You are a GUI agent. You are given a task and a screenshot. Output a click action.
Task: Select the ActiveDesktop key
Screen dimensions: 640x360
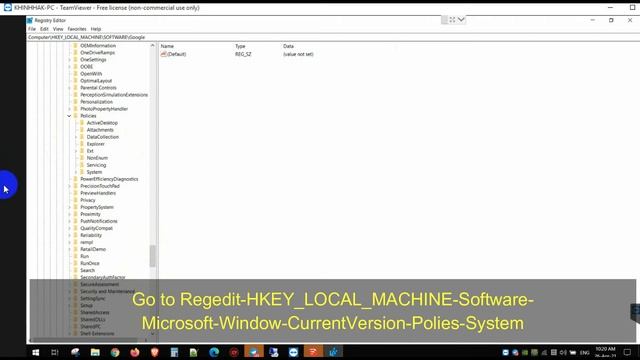[x=102, y=123]
